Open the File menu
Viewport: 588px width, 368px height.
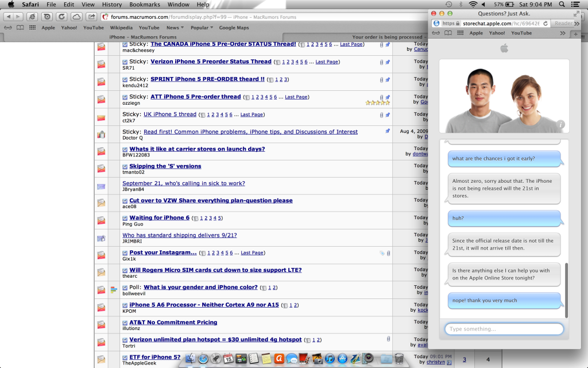pyautogui.click(x=51, y=4)
